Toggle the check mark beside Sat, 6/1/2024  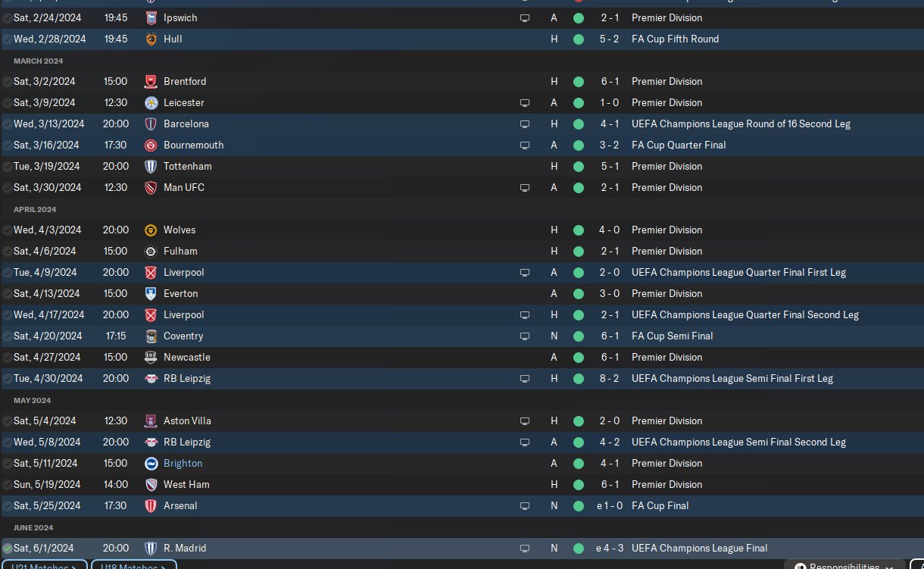8,548
